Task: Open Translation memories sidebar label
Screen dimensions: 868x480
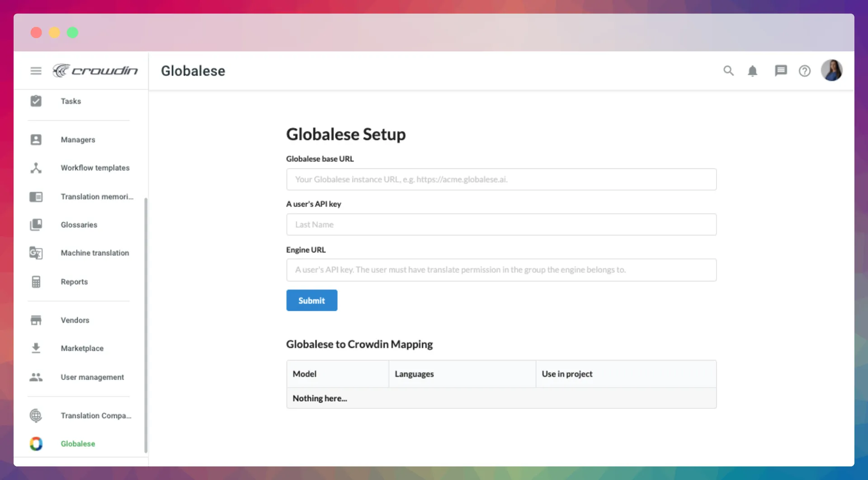Action: point(97,197)
